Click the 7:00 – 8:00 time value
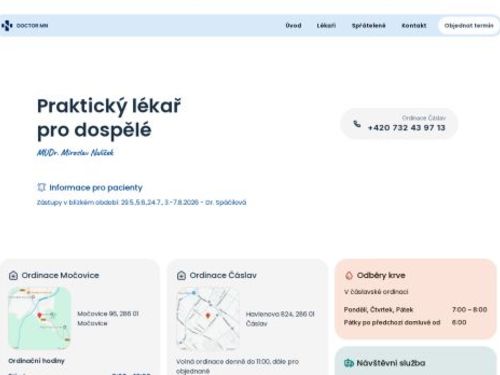 click(x=469, y=310)
